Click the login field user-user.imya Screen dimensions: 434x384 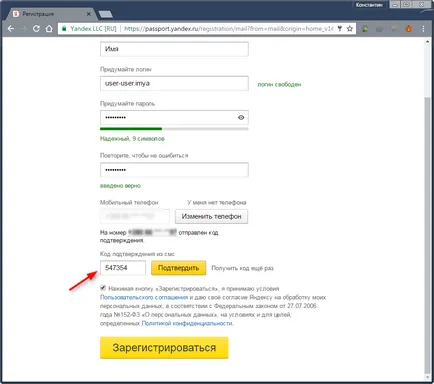pyautogui.click(x=174, y=83)
